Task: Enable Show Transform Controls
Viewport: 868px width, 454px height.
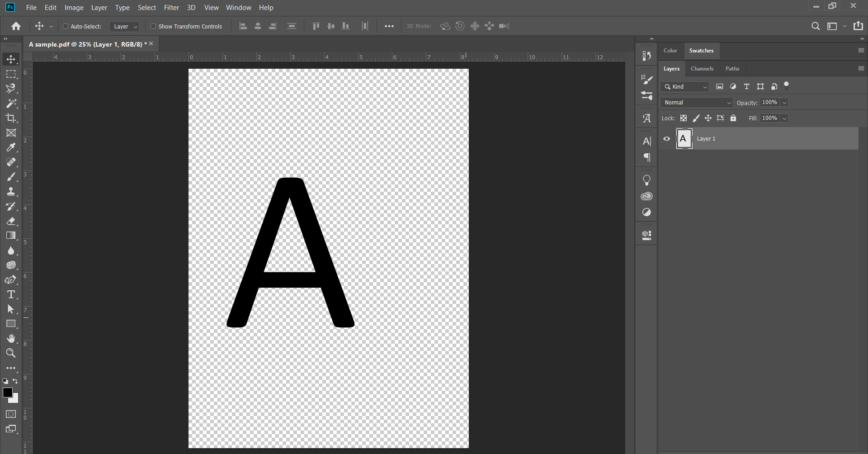Action: (154, 26)
